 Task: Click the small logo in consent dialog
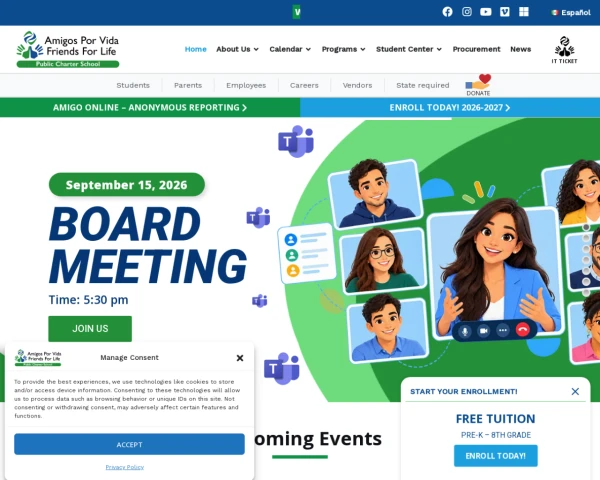click(x=38, y=358)
